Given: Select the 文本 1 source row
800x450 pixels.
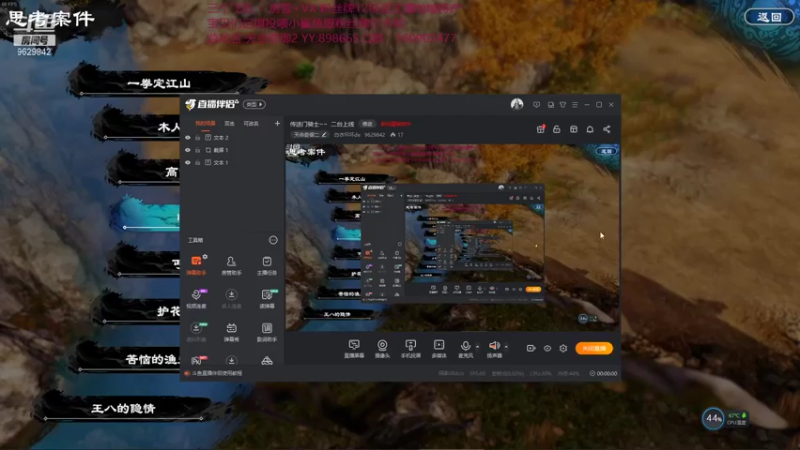Looking at the screenshot, I should pyautogui.click(x=232, y=162).
